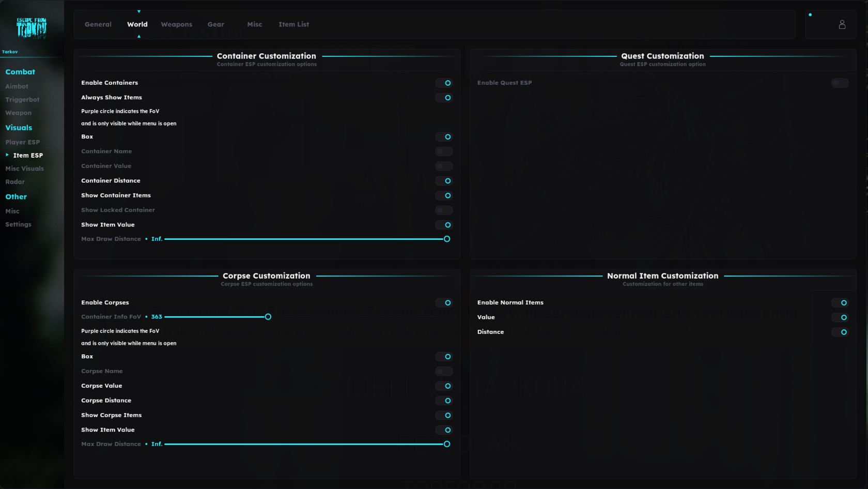The image size is (868, 489).
Task: Switch to the General tab
Action: (x=98, y=24)
